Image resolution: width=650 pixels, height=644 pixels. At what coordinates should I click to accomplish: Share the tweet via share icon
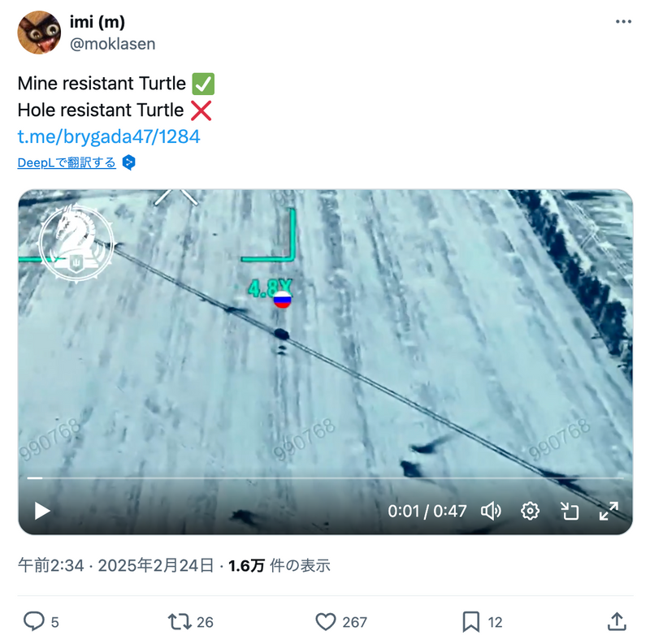pos(617,622)
